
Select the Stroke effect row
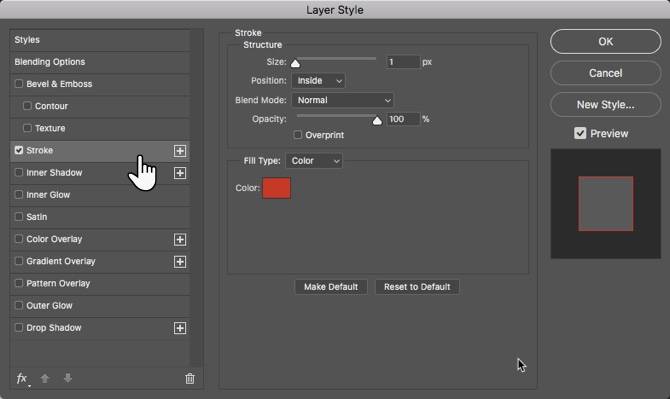point(100,150)
